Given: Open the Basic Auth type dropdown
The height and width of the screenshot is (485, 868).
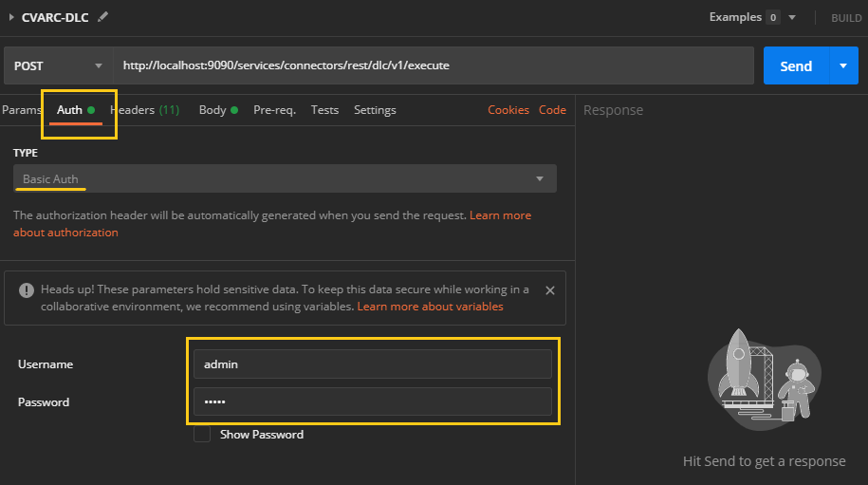Looking at the screenshot, I should coord(285,179).
